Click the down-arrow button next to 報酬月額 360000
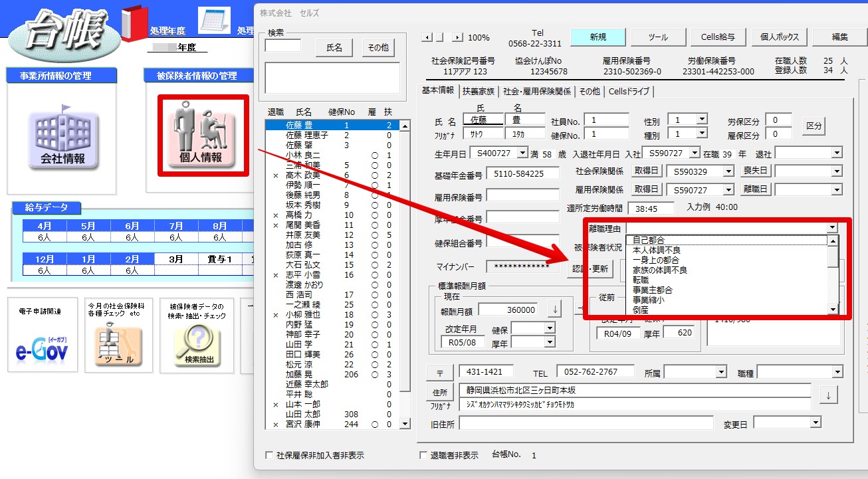 click(x=556, y=310)
